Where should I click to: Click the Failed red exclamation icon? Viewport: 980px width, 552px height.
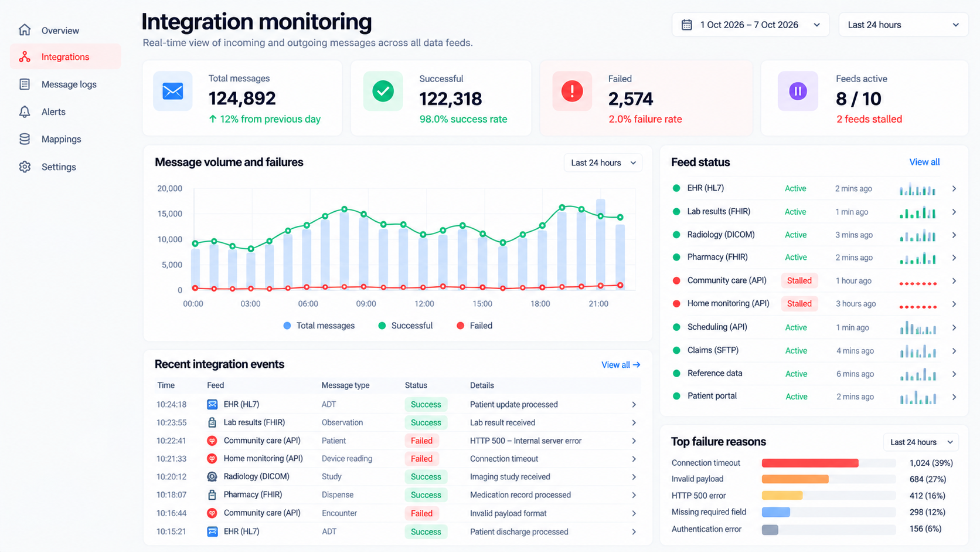pos(572,91)
